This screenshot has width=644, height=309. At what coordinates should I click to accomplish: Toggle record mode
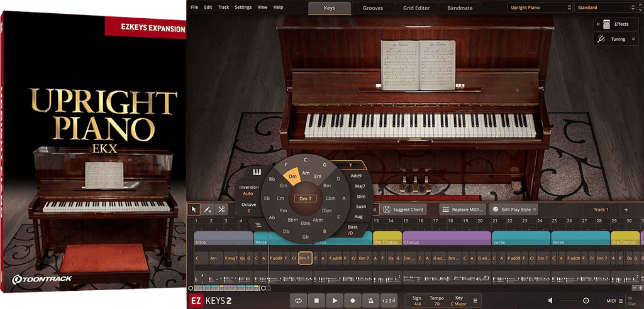pos(353,301)
